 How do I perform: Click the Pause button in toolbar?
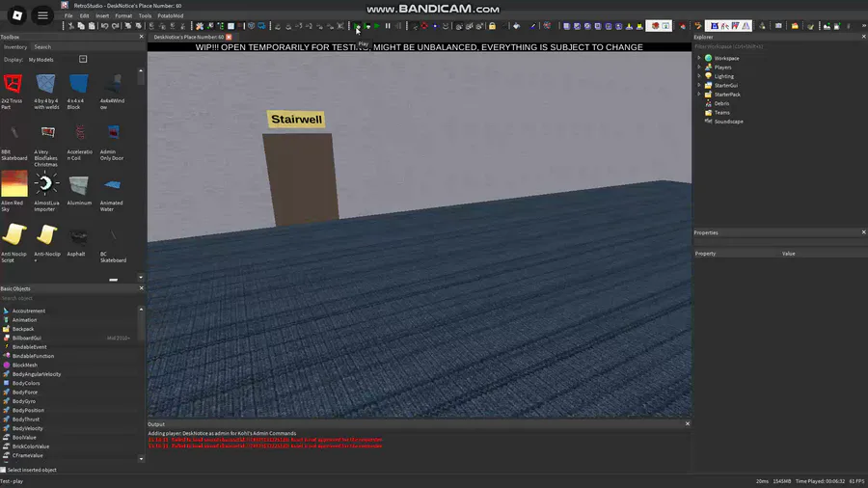pyautogui.click(x=388, y=26)
